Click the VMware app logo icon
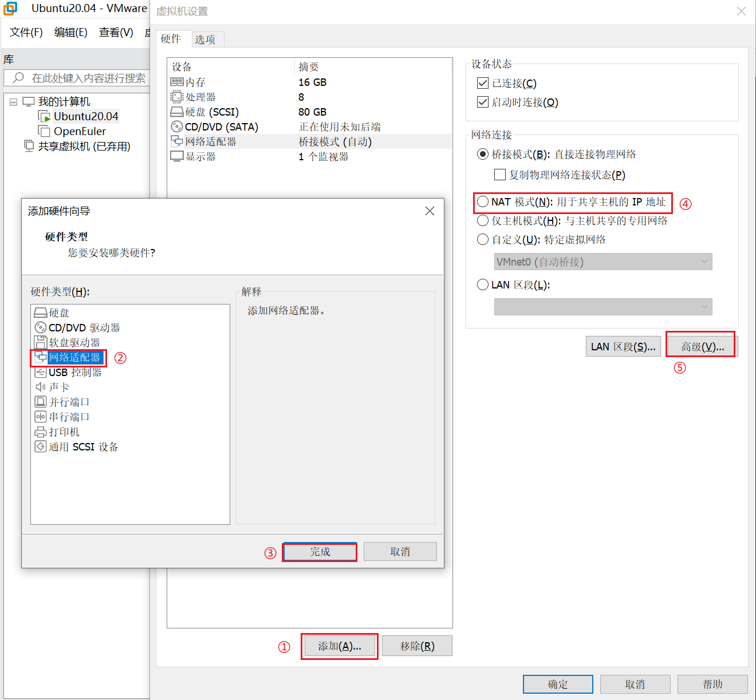 10,9
